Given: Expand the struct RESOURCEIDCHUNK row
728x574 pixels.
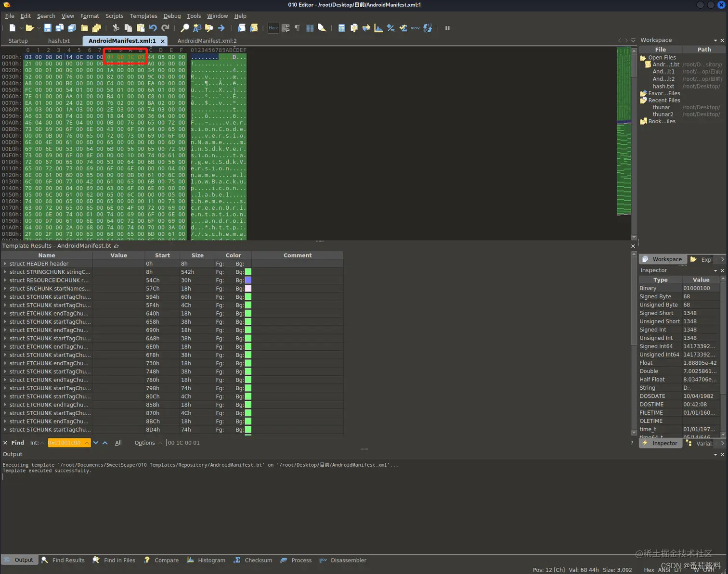Looking at the screenshot, I should tap(5, 280).
